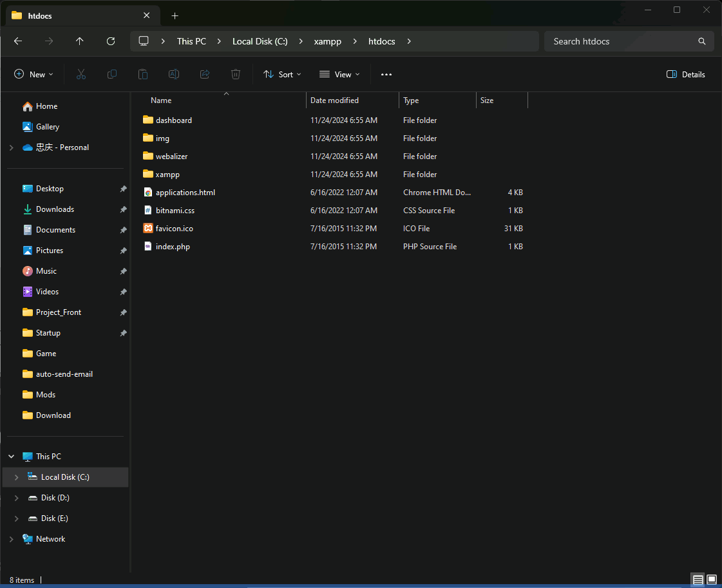Unpin Desktop using its pin icon
This screenshot has width=722, height=588.
coord(124,189)
